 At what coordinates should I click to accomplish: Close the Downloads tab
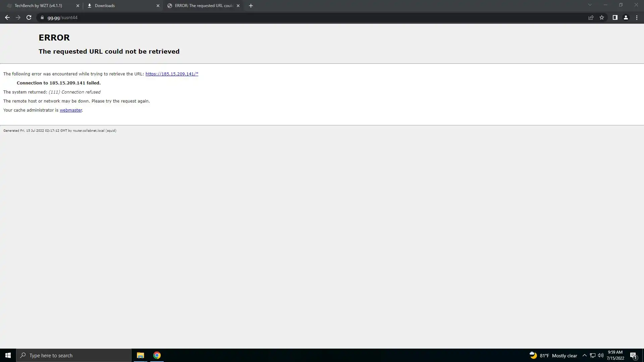(158, 6)
